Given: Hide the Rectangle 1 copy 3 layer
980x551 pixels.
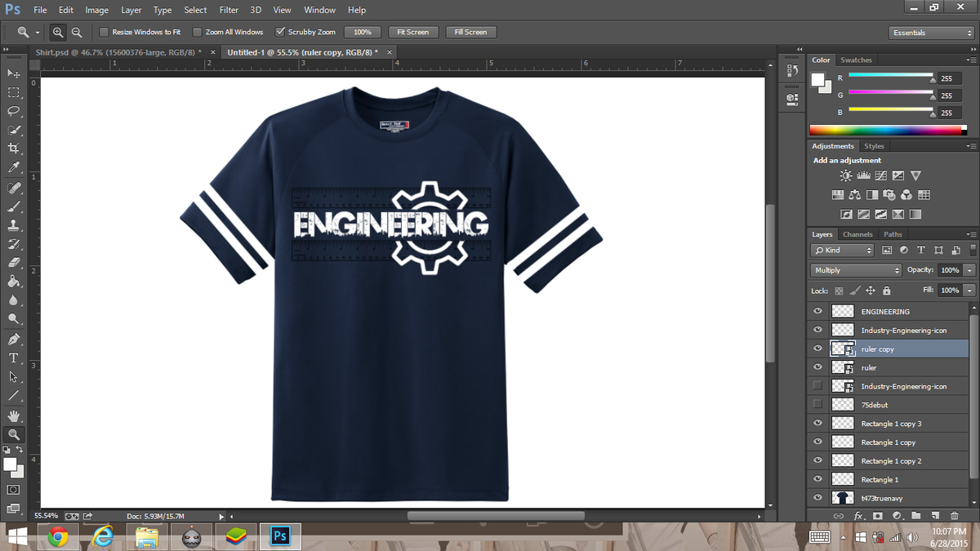Looking at the screenshot, I should 817,424.
